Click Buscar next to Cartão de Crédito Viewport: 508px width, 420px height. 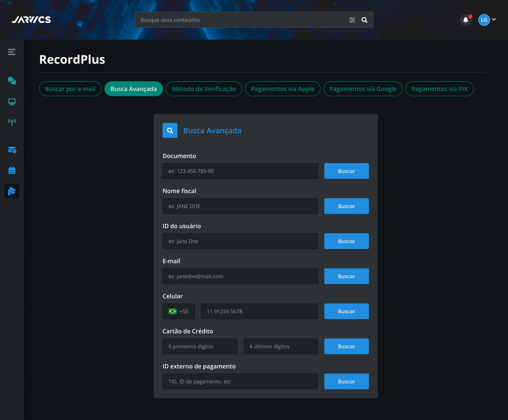coord(347,346)
